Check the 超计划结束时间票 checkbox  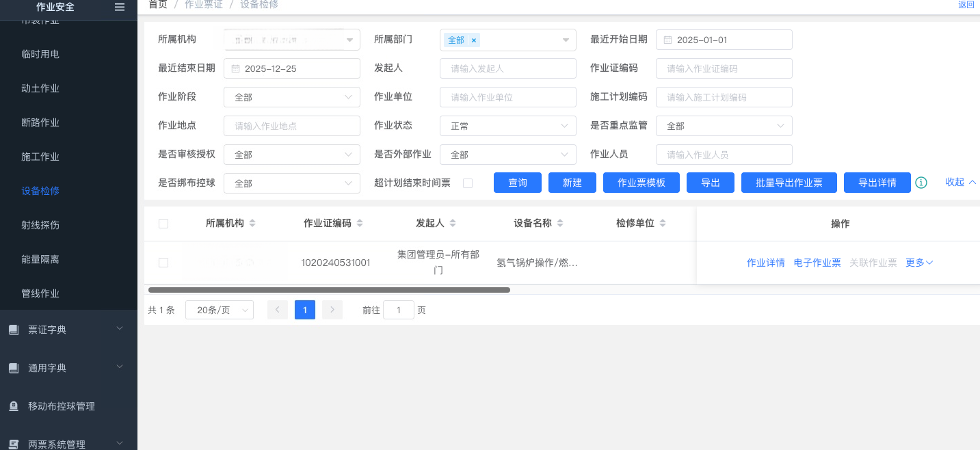[468, 183]
